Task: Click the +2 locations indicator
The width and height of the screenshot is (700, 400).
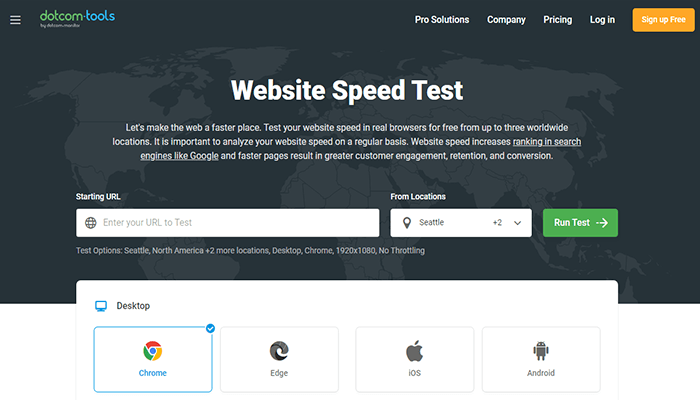Action: click(497, 223)
